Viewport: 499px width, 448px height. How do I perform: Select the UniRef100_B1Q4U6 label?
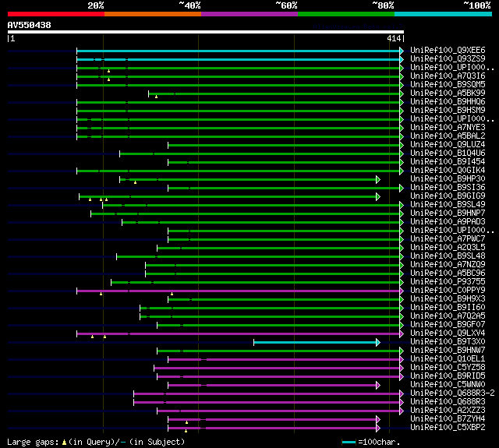(x=448, y=153)
